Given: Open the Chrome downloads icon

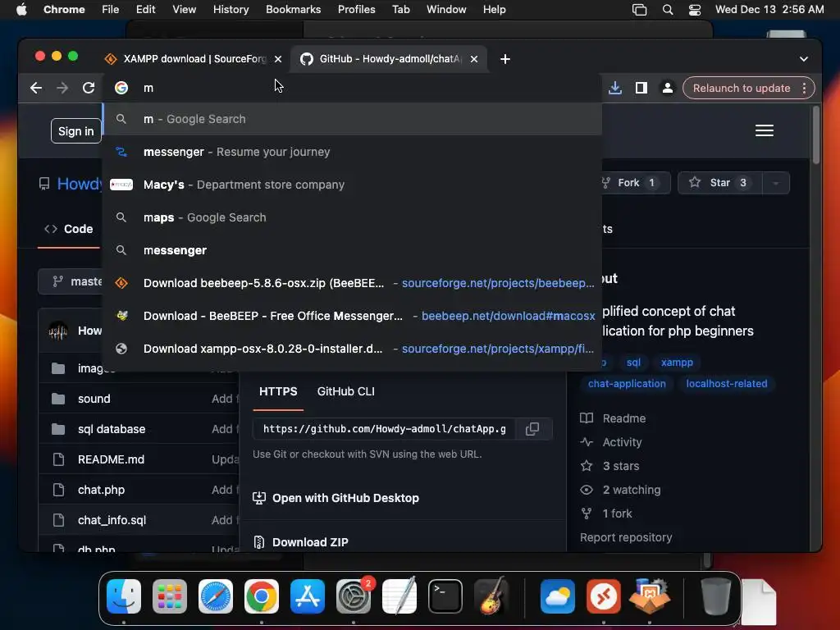Looking at the screenshot, I should [615, 88].
